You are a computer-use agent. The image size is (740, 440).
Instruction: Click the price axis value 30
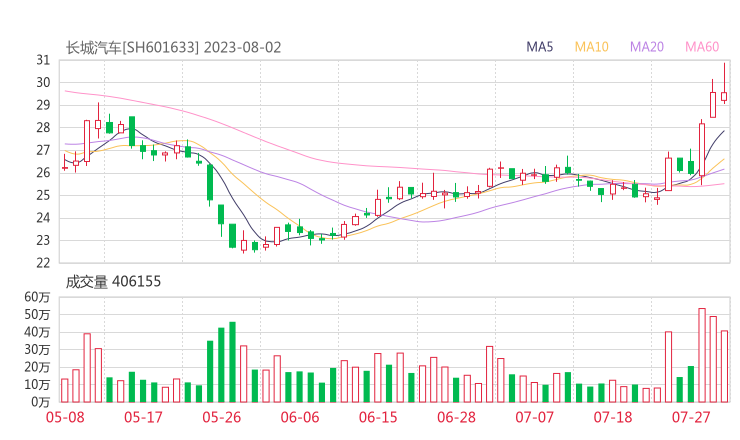pyautogui.click(x=43, y=83)
